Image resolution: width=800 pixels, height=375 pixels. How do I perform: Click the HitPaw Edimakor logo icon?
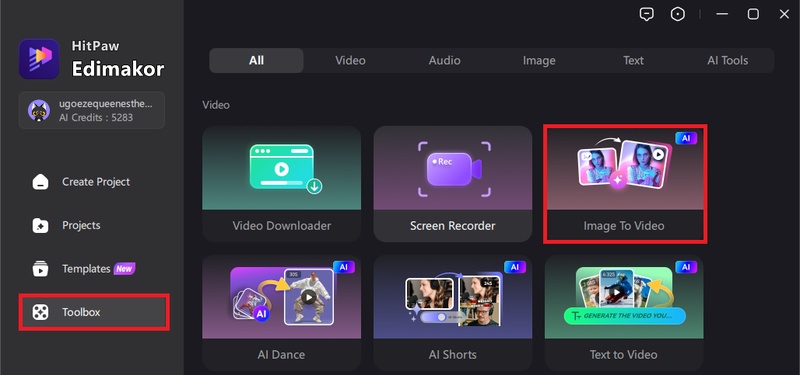coord(39,59)
